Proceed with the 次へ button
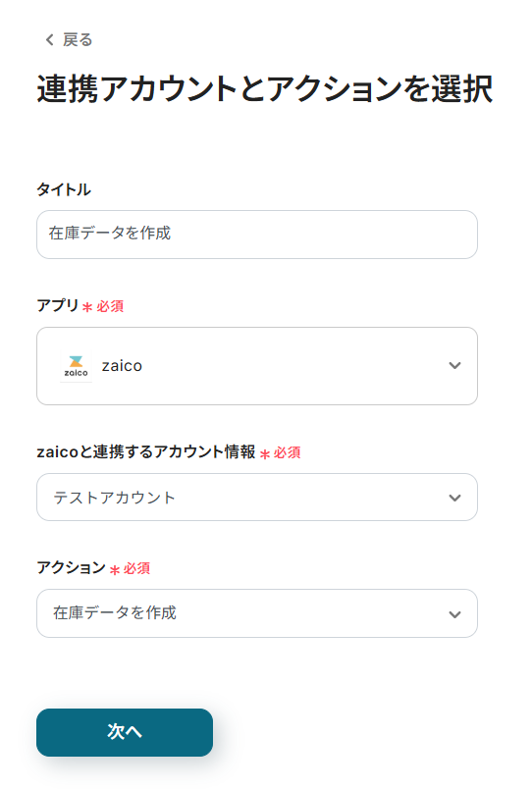This screenshot has width=532, height=790. coord(125,732)
